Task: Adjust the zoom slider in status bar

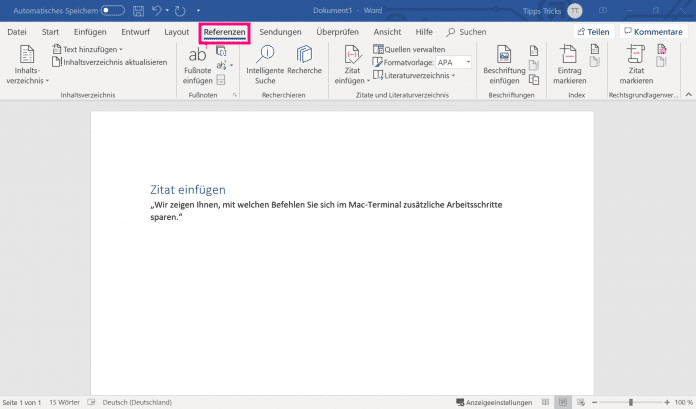Action: click(630, 402)
